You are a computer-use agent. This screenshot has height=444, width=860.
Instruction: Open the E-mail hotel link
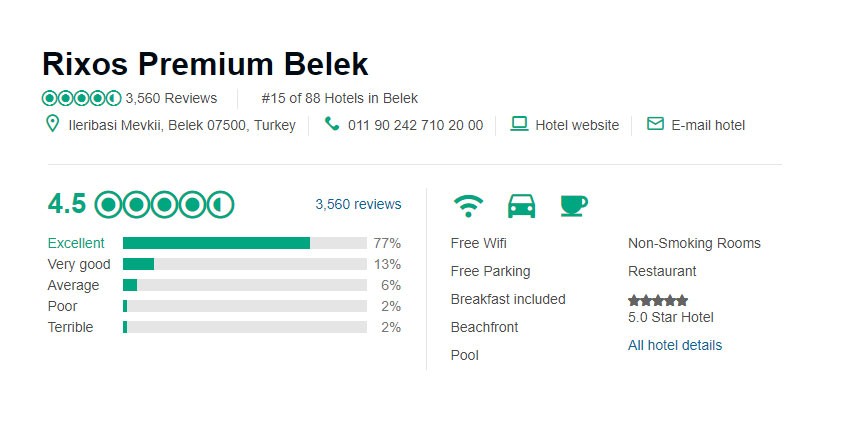pos(708,125)
